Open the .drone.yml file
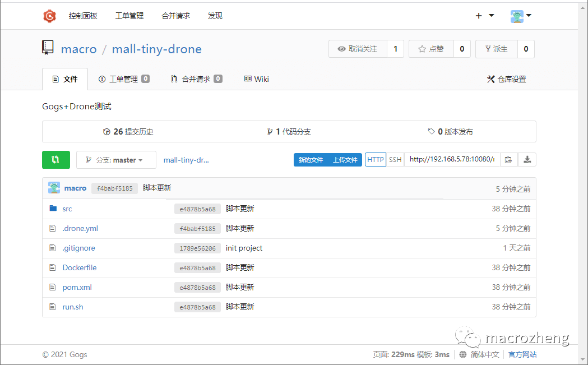This screenshot has width=588, height=365. click(80, 228)
